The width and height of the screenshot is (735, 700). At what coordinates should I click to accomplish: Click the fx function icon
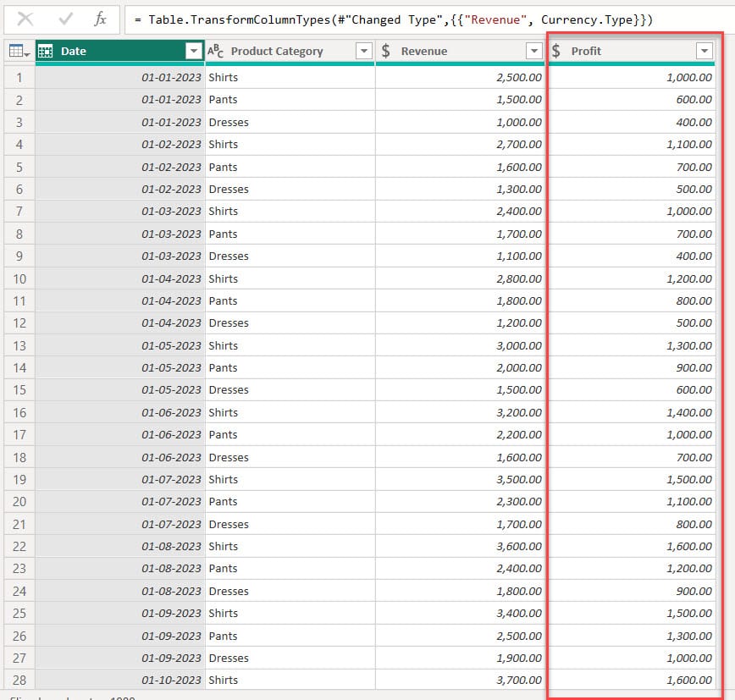(100, 19)
